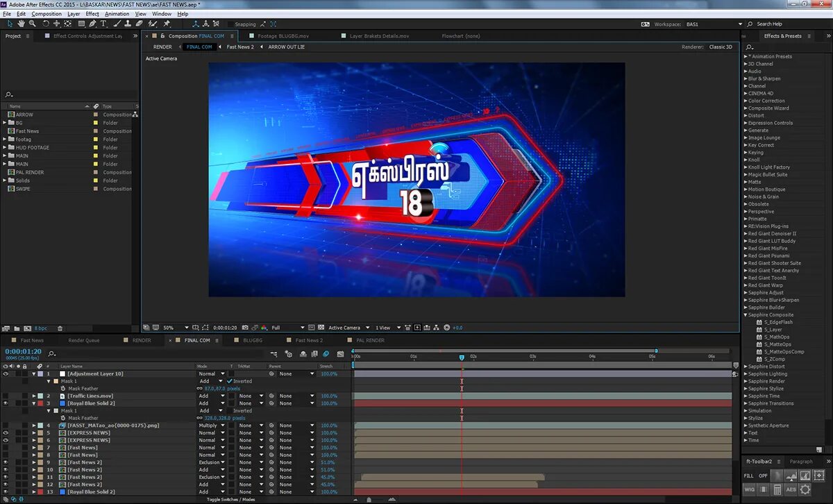Open the Footage BLUGBG.mov viewer tab
Screen dimensions: 833x504
tap(283, 36)
